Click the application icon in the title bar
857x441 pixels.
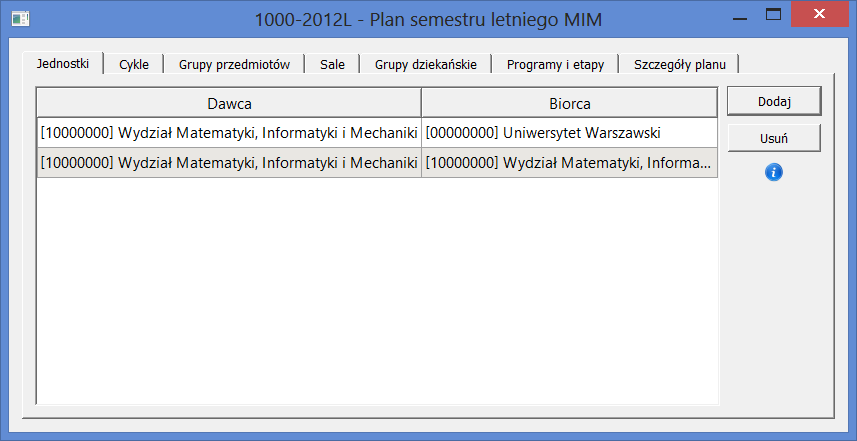(x=20, y=19)
